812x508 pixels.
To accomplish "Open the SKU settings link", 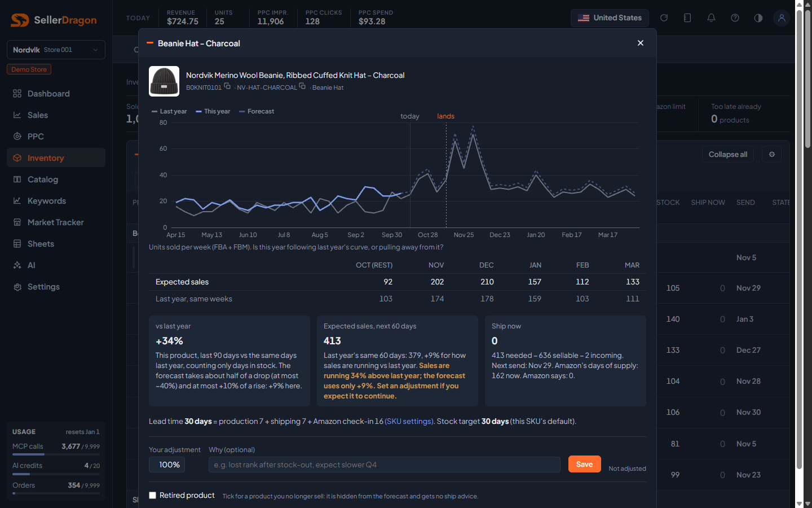I will pyautogui.click(x=409, y=421).
